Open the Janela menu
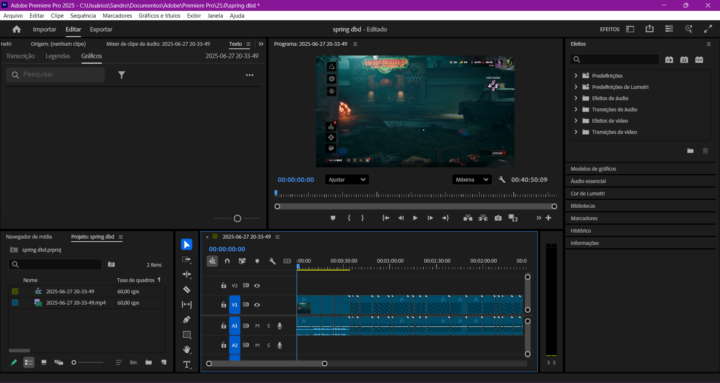 (215, 16)
